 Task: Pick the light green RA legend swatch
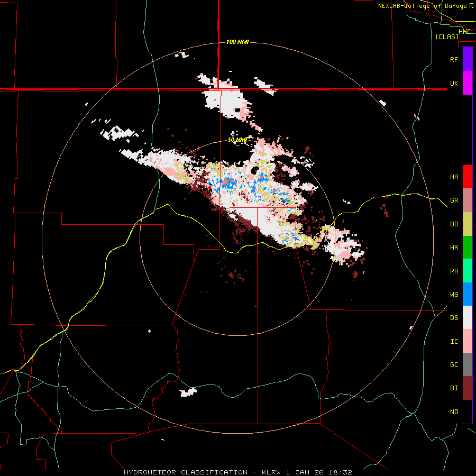(467, 271)
